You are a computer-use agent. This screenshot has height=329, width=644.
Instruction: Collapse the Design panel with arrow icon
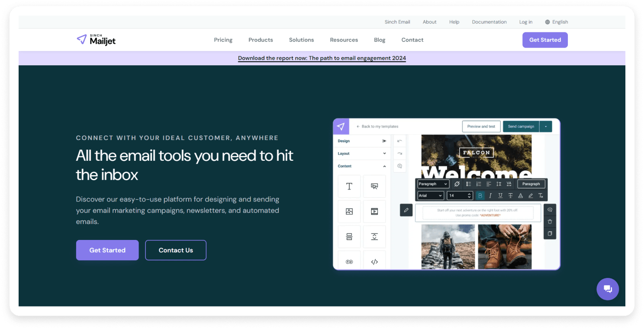(x=384, y=141)
